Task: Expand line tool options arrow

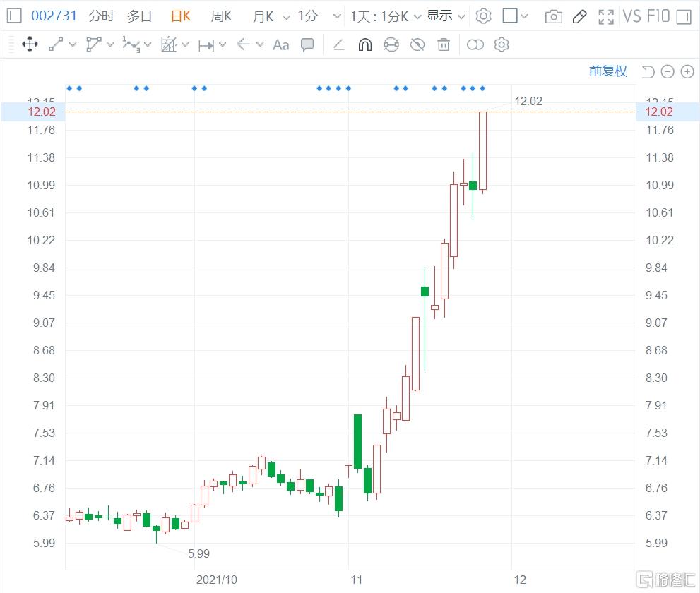Action: point(73,44)
